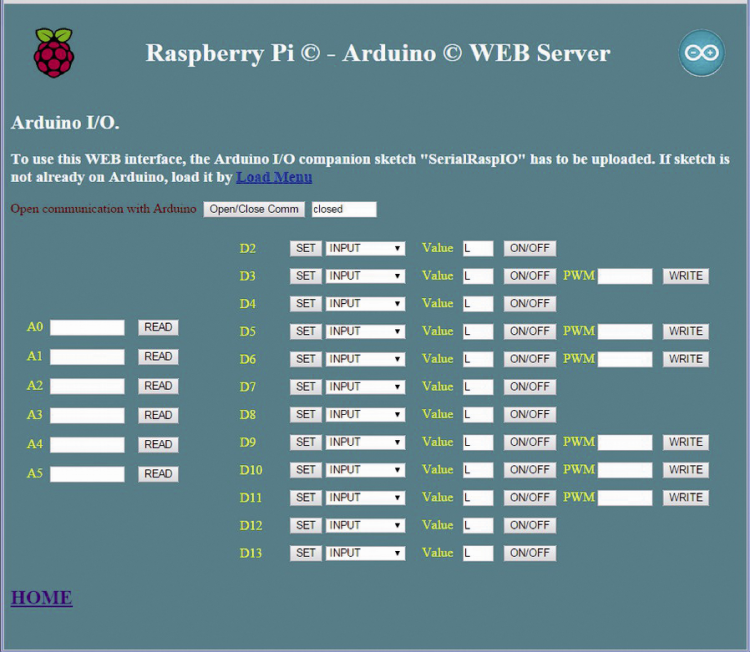Focus the D2 Value field
The width and height of the screenshot is (750, 652).
coord(478,248)
